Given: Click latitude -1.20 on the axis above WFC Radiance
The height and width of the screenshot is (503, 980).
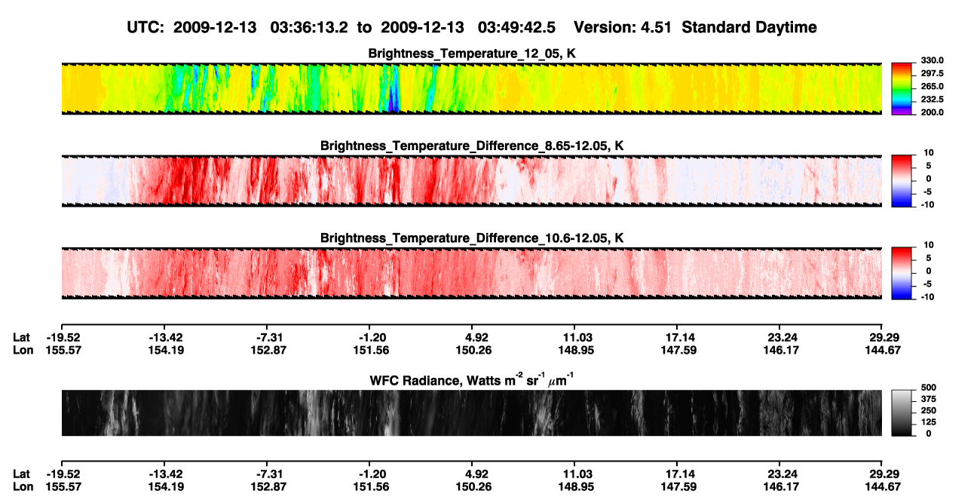Looking at the screenshot, I should [x=371, y=337].
